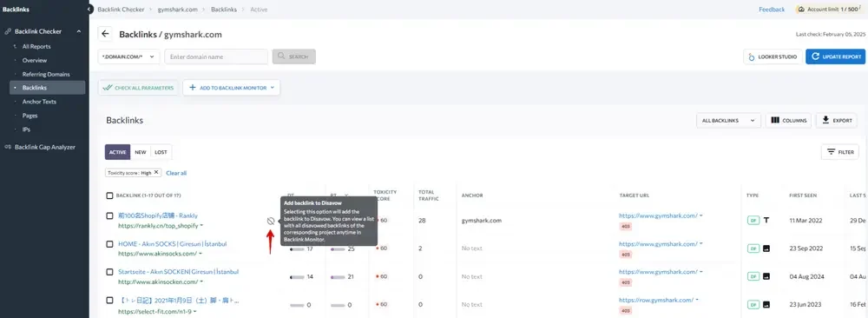Switch to the New backlinks tab
The width and height of the screenshot is (868, 318).
pos(141,152)
